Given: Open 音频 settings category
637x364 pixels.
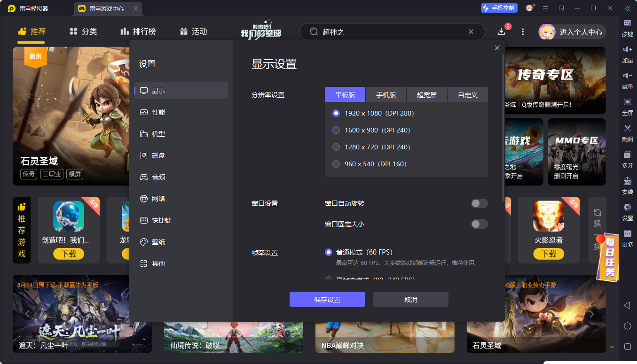Looking at the screenshot, I should tap(181, 177).
